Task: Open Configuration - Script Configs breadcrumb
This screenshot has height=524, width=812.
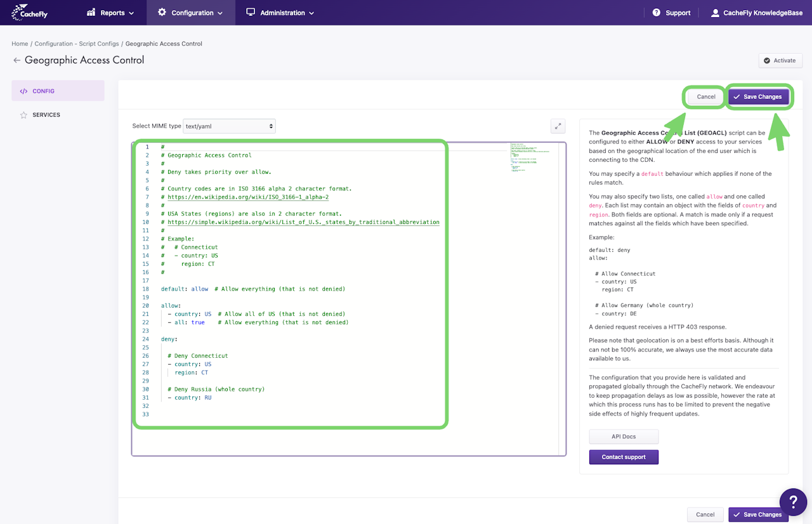Action: click(x=77, y=44)
